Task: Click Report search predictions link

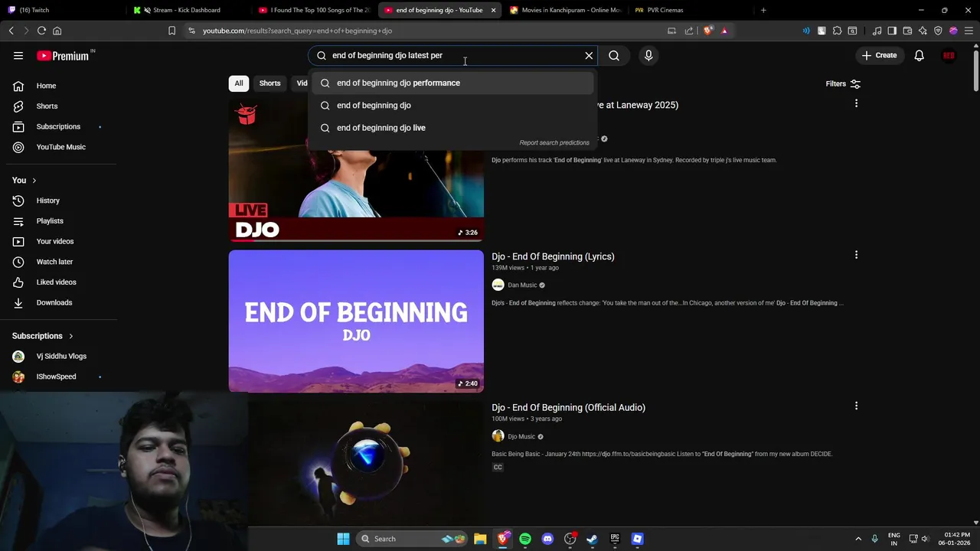Action: pos(554,142)
